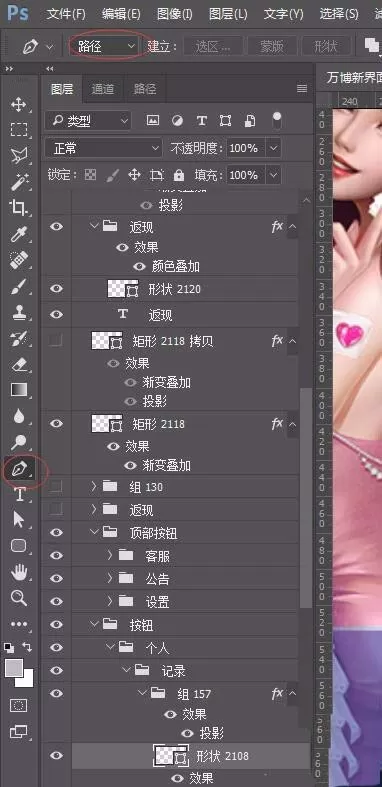Viewport: 382px width, 787px height.
Task: Select the Path Selection tool
Action: [x=19, y=520]
